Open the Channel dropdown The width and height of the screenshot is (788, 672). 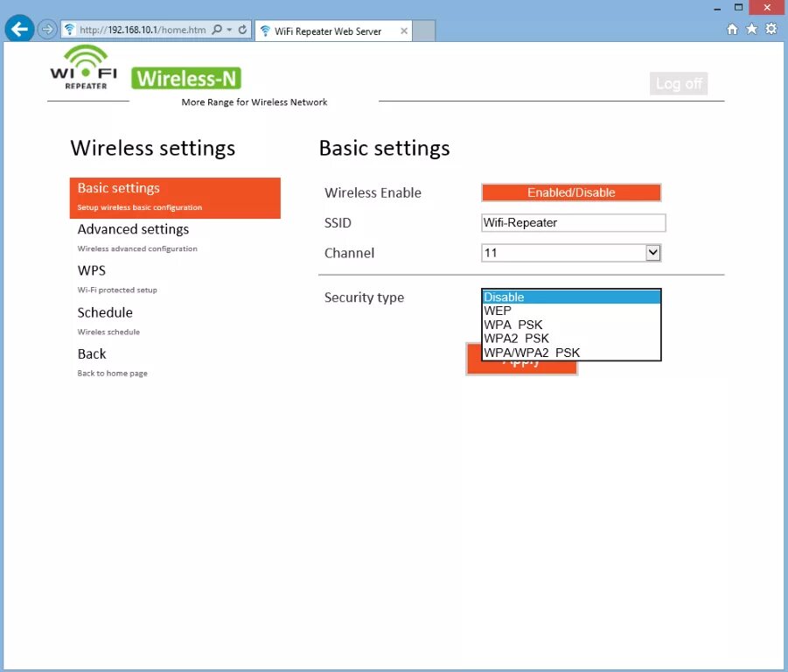571,253
